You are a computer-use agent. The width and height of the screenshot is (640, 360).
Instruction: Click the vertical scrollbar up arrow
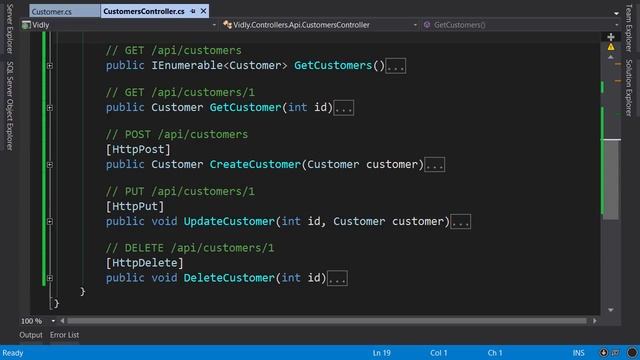[611, 58]
